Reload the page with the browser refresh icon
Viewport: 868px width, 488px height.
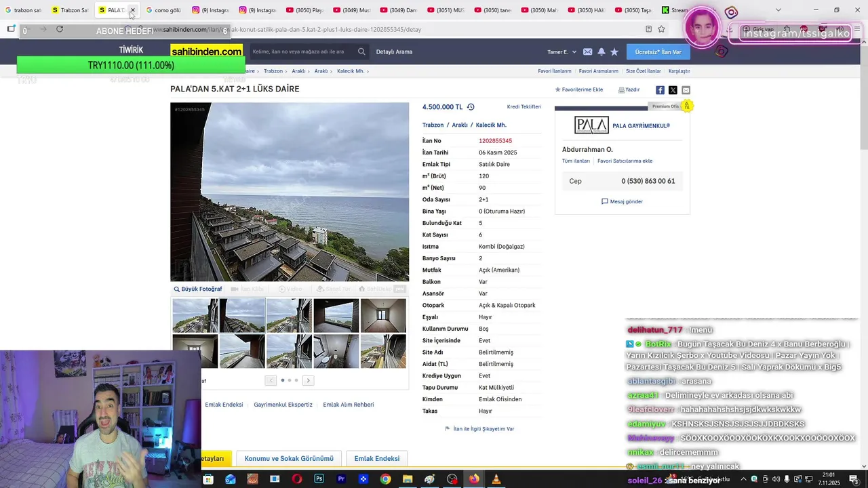(60, 29)
